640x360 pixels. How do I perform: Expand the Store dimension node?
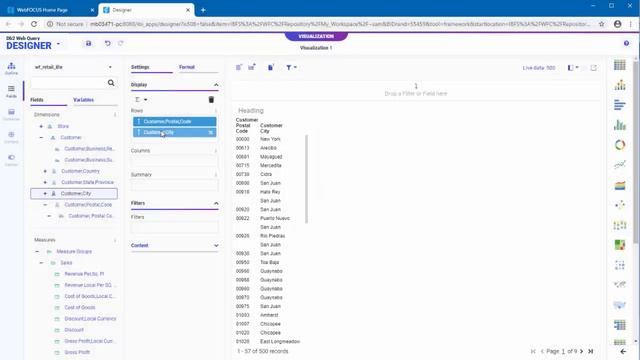click(x=41, y=127)
